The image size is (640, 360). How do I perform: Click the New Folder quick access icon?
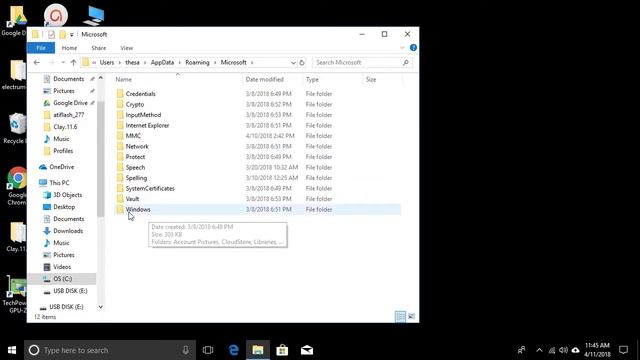click(x=62, y=35)
